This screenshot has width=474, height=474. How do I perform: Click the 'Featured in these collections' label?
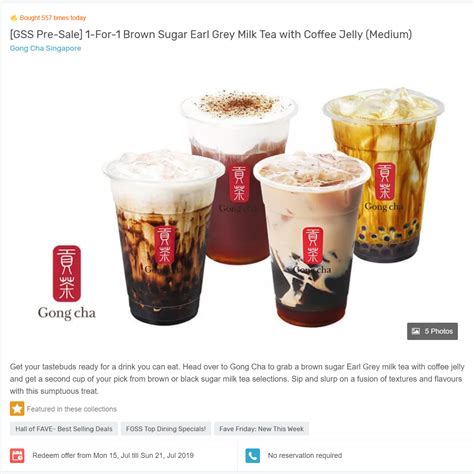(72, 409)
